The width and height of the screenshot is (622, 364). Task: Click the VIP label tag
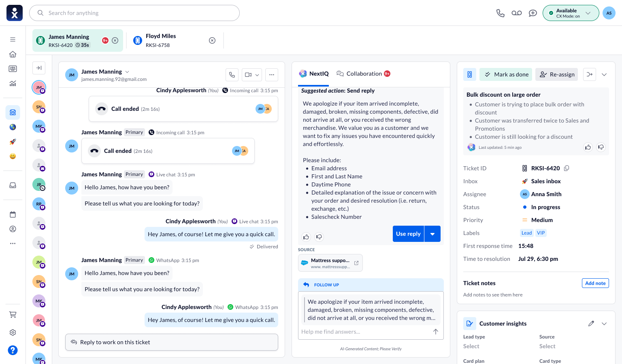click(x=541, y=233)
